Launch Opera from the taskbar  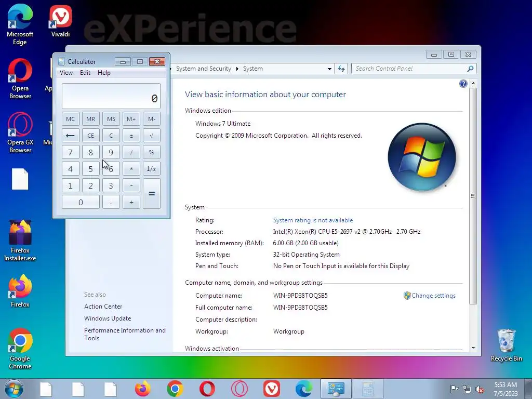[x=207, y=389]
